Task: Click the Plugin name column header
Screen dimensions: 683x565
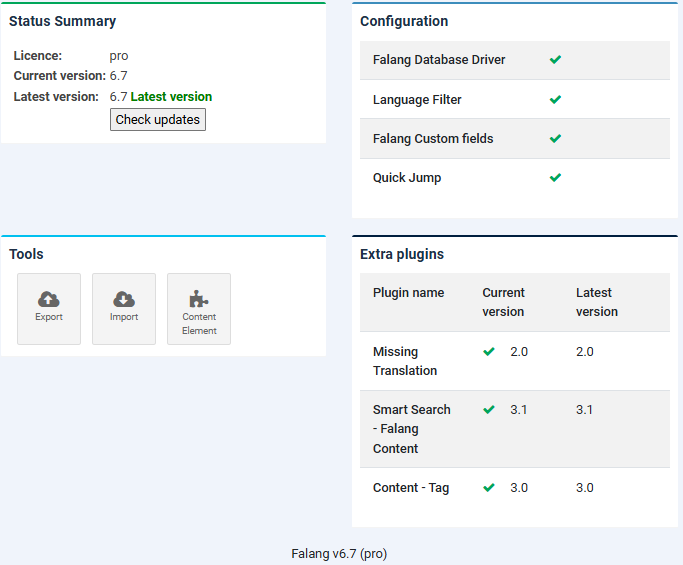Action: click(x=408, y=293)
